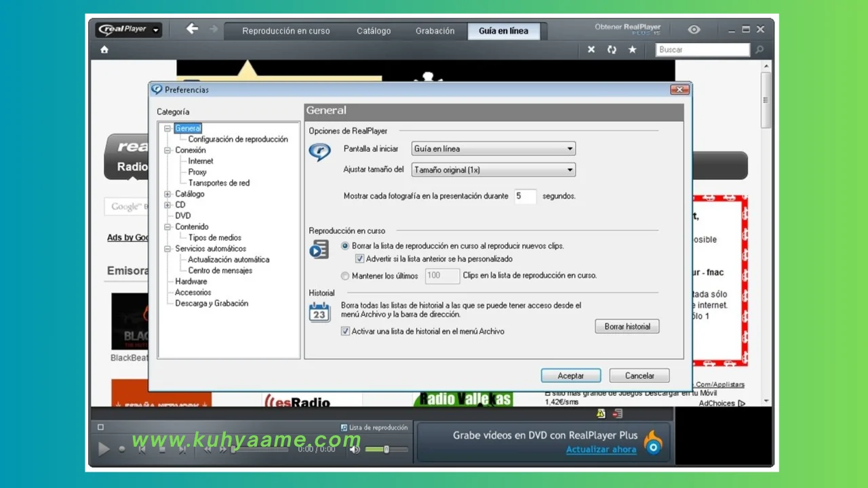Image resolution: width=868 pixels, height=488 pixels.
Task: Click yellow warning icon above ad banner
Action: 601,413
